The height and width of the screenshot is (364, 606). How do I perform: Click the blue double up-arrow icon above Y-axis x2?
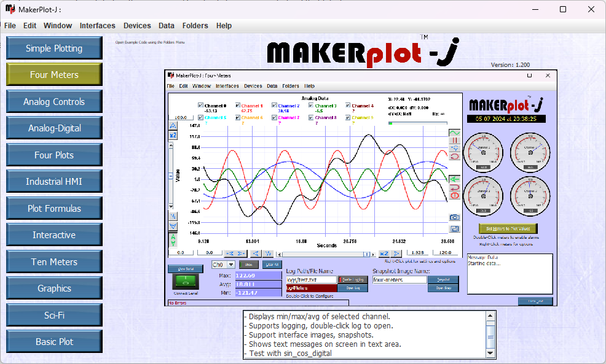(x=173, y=126)
